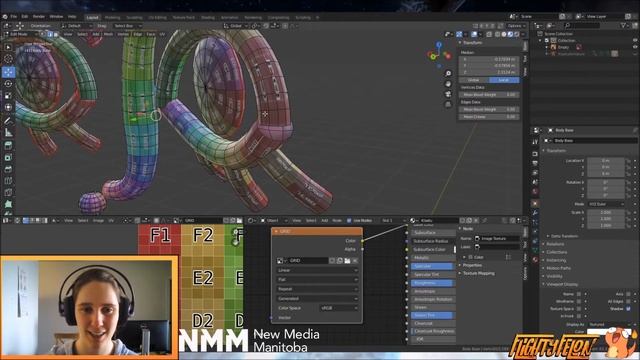This screenshot has height=360, width=640.
Task: Open Linear interpolation dropdown in GRID node
Action: (317, 270)
